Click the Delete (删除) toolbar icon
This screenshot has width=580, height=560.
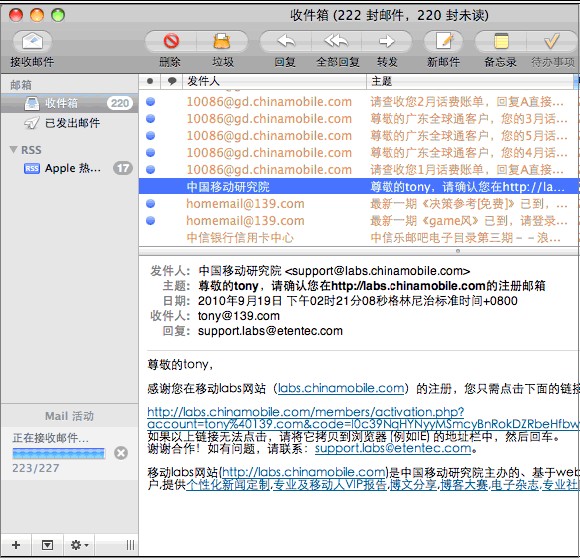(171, 41)
